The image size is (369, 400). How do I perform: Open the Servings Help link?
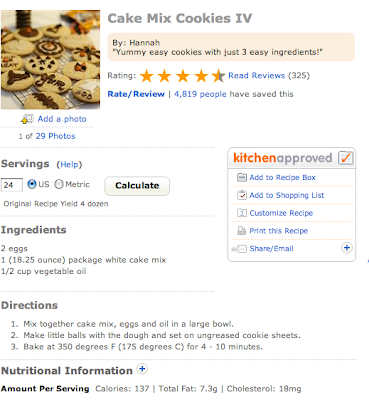69,165
